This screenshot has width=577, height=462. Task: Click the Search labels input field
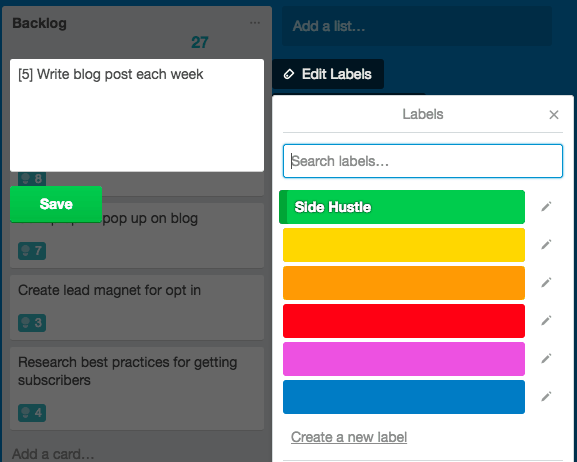(423, 161)
